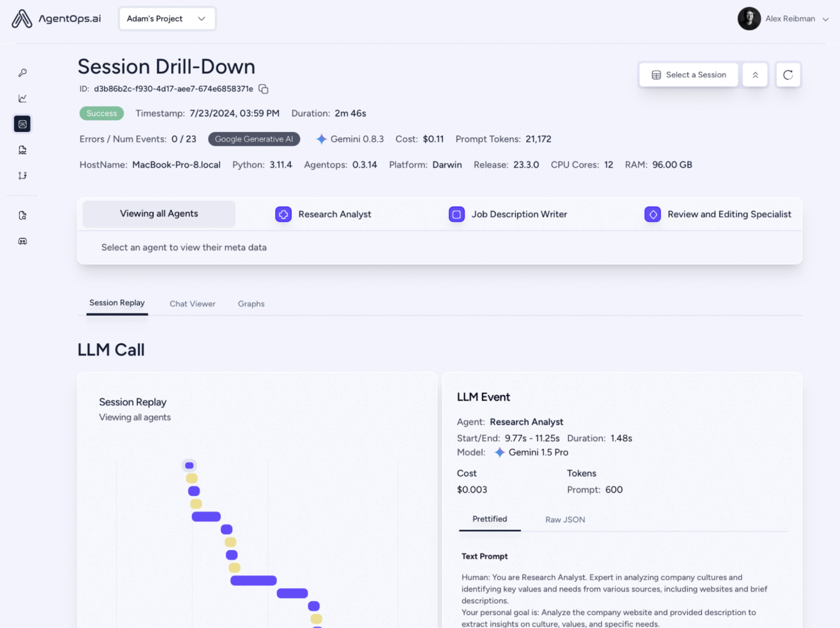Viewport: 840px width, 628px height.
Task: Click the analytics/chart sidebar icon
Action: [x=23, y=98]
